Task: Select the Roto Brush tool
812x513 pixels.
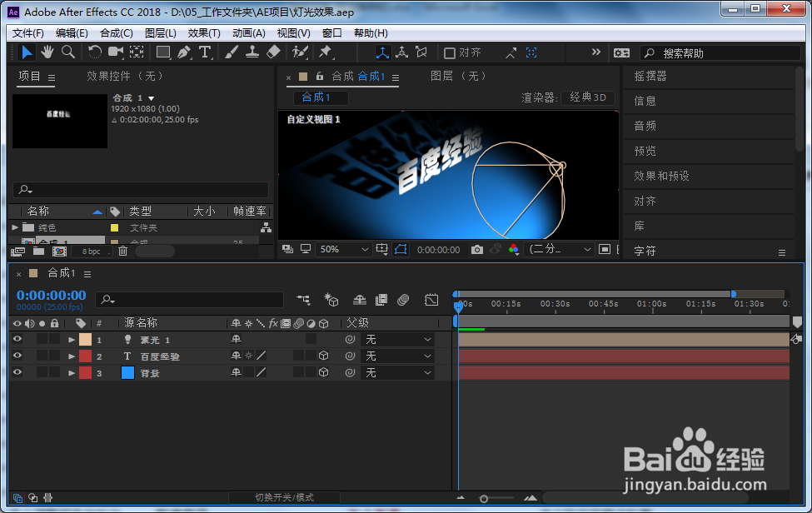Action: point(300,52)
